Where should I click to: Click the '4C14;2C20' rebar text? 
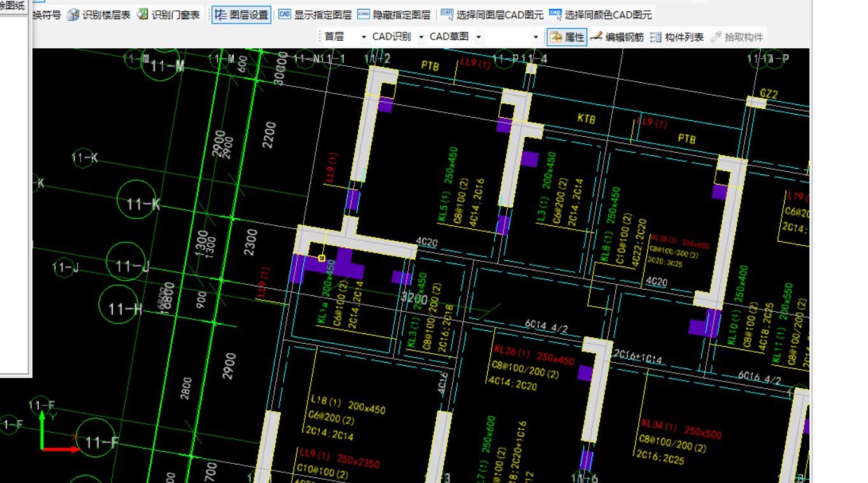[512, 384]
